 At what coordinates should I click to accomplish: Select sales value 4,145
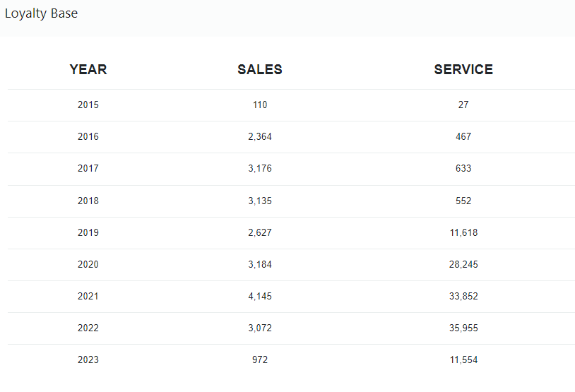(260, 296)
